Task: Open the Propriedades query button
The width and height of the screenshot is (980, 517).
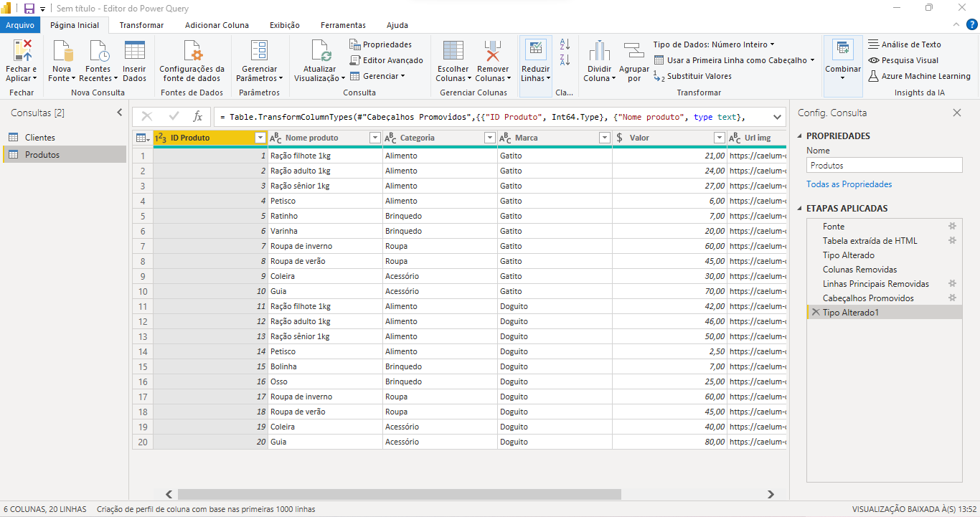Action: (x=381, y=44)
